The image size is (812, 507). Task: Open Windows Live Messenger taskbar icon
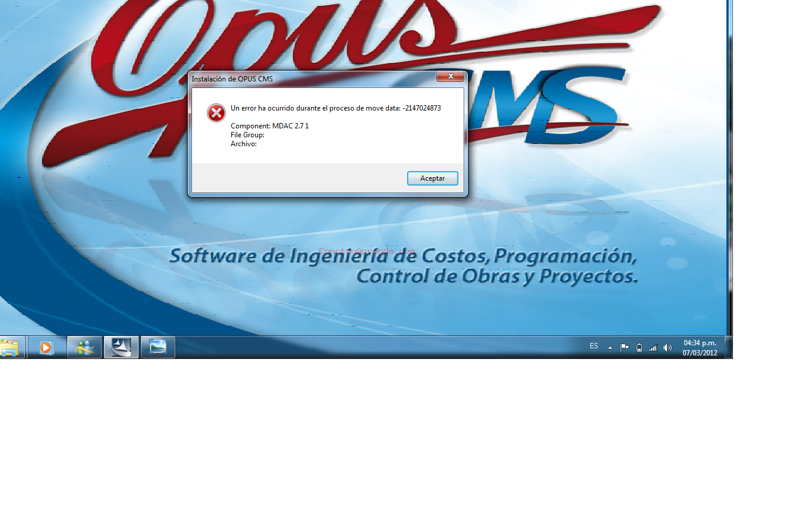tap(84, 347)
